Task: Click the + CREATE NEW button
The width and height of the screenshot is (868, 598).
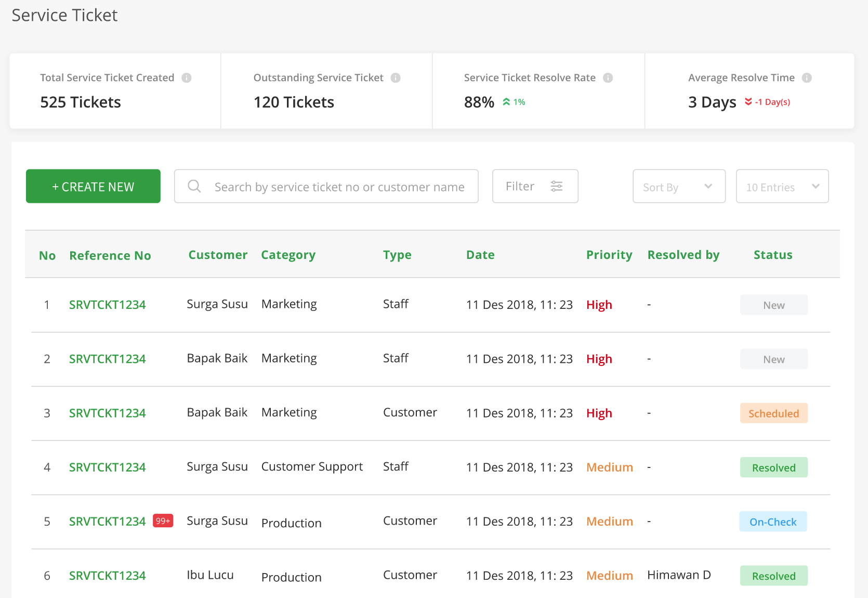Action: click(x=93, y=186)
